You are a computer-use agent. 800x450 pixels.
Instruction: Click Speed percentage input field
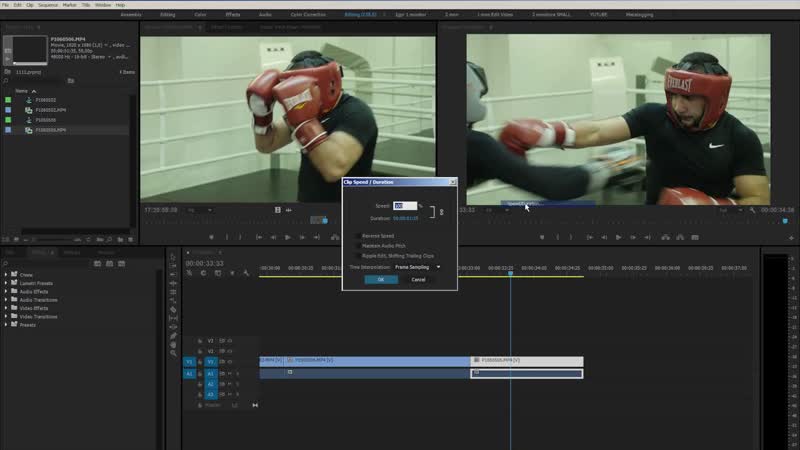point(405,206)
